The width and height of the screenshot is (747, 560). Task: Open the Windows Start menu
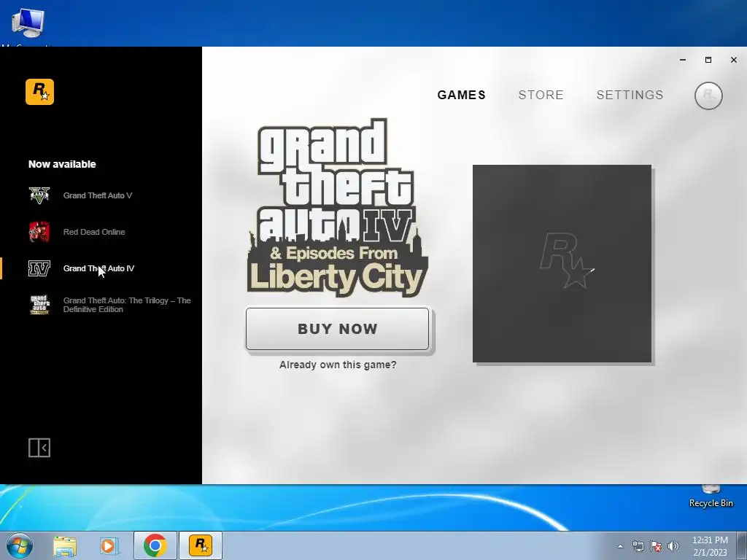[x=19, y=545]
